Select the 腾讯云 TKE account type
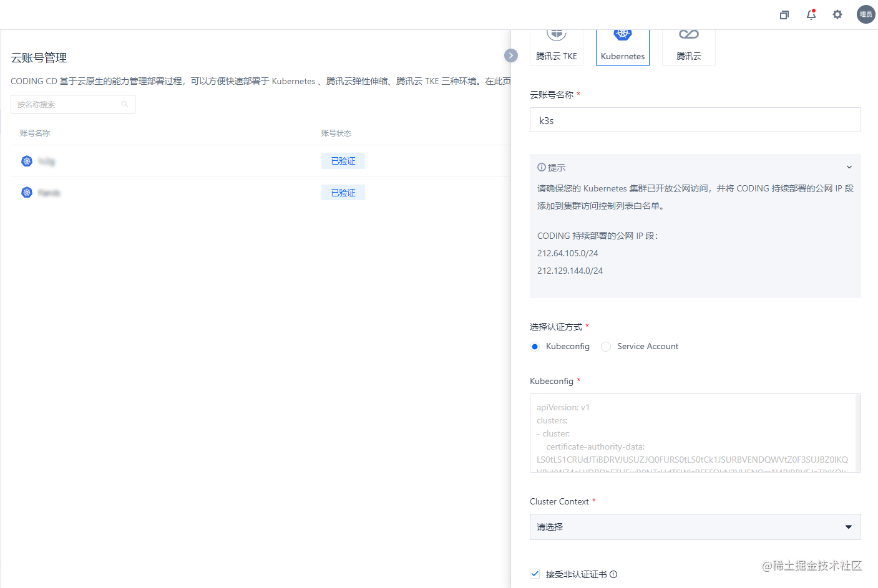The width and height of the screenshot is (878, 588). (x=557, y=47)
